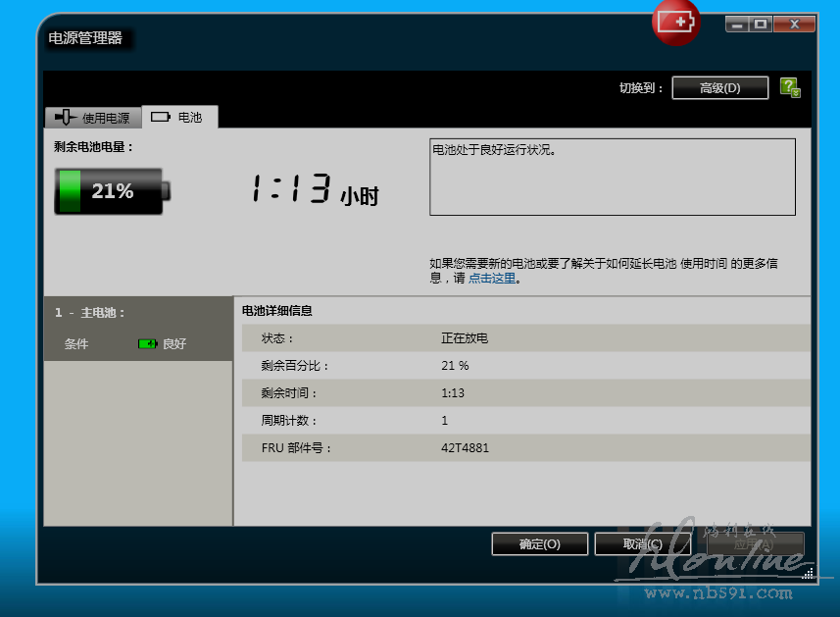840x617 pixels.
Task: Select the 1 - 主电池 entry
Action: [90, 313]
